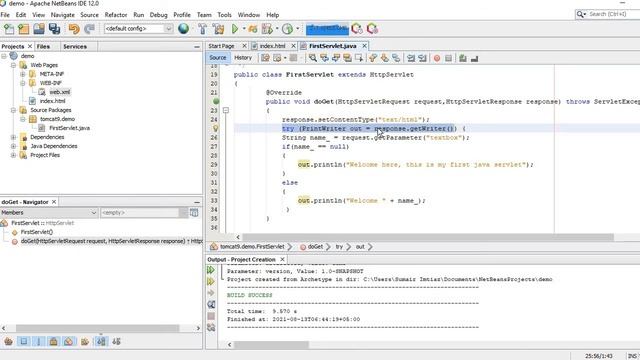Build project with the hammer icon
Viewport: 640px width, 360px height.
click(202, 29)
